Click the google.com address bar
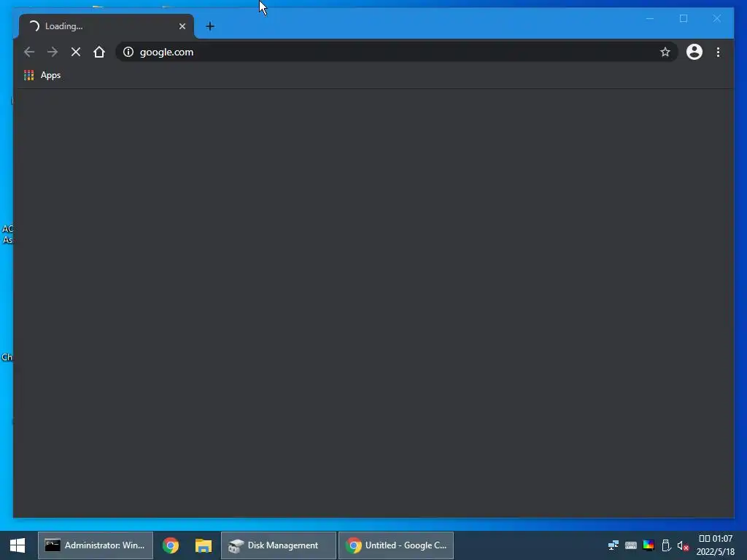 click(x=395, y=52)
